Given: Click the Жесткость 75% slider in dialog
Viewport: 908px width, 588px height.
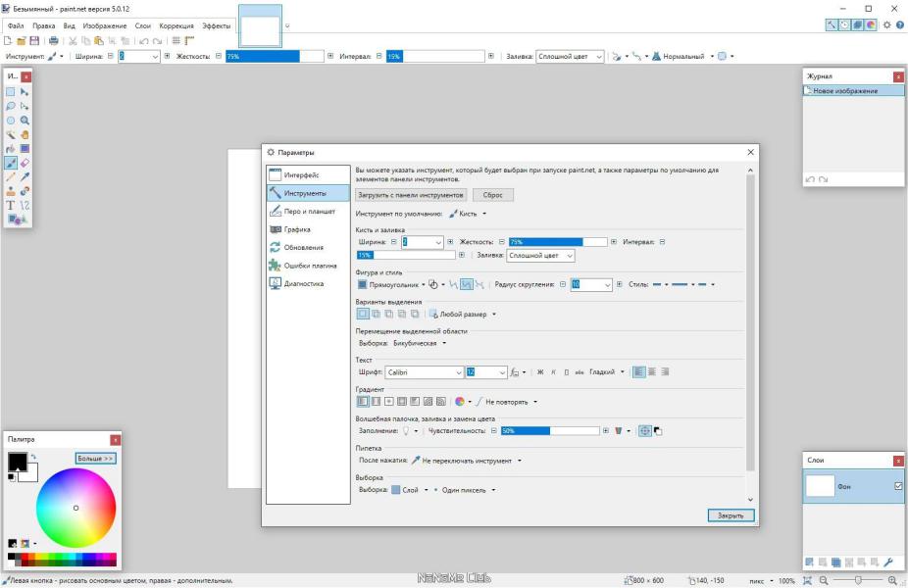Looking at the screenshot, I should point(558,242).
